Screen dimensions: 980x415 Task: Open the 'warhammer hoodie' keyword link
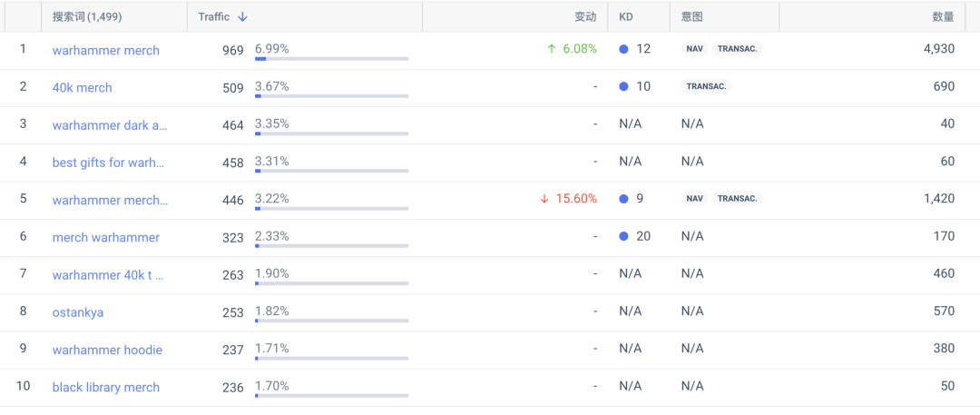107,351
